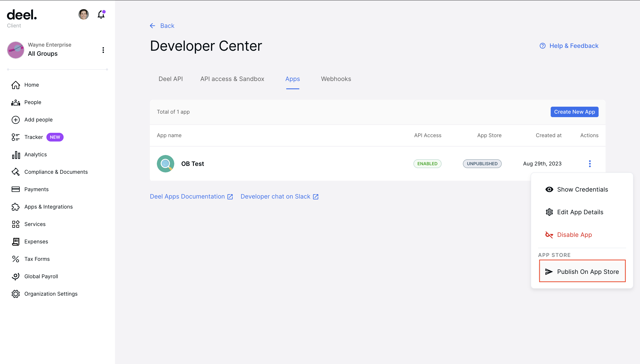Click the Show Credentials eye icon

(x=549, y=189)
